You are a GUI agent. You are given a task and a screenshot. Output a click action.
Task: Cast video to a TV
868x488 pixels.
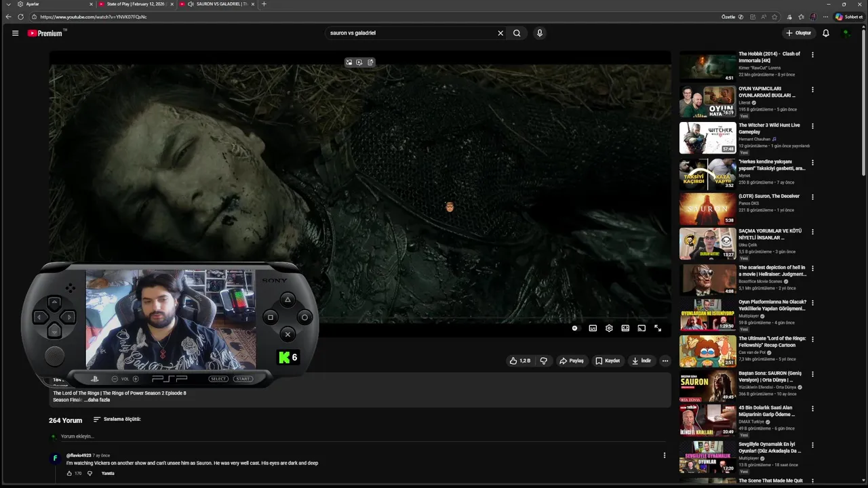coord(642,328)
